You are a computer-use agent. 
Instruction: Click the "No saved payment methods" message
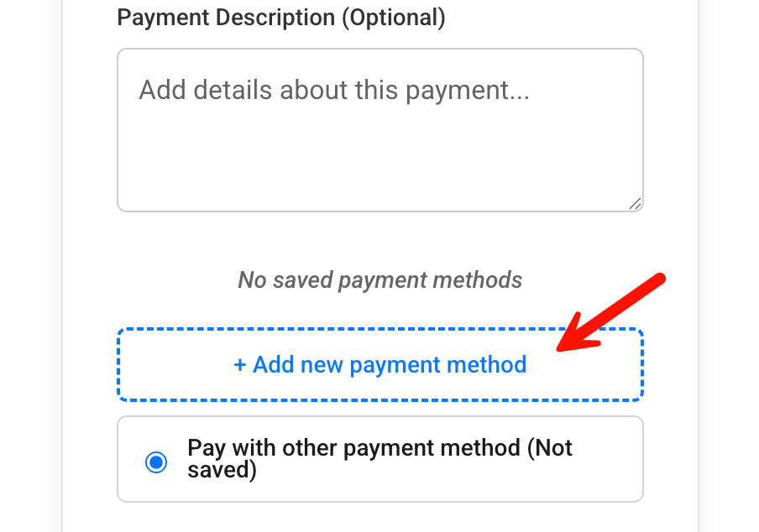click(379, 279)
